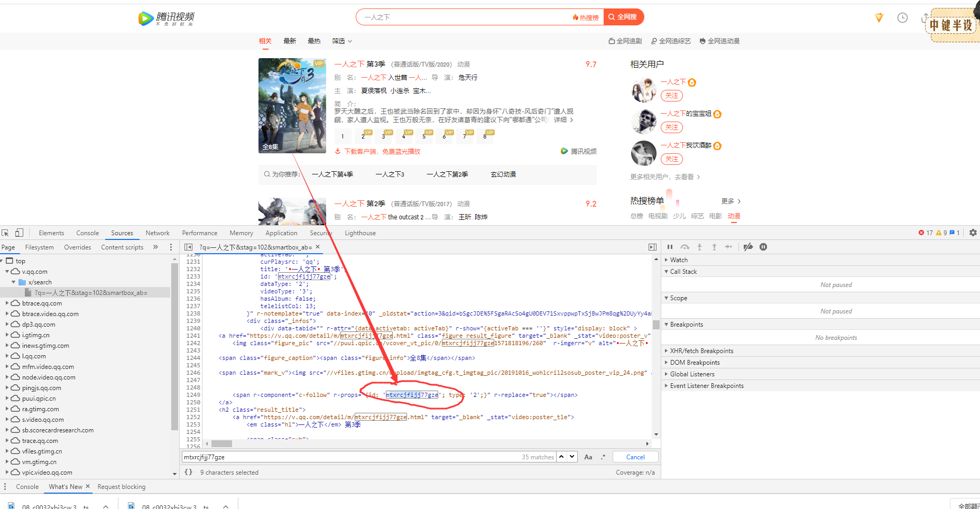Click the VIP diamond icon
The height and width of the screenshot is (509, 980).
(x=879, y=18)
